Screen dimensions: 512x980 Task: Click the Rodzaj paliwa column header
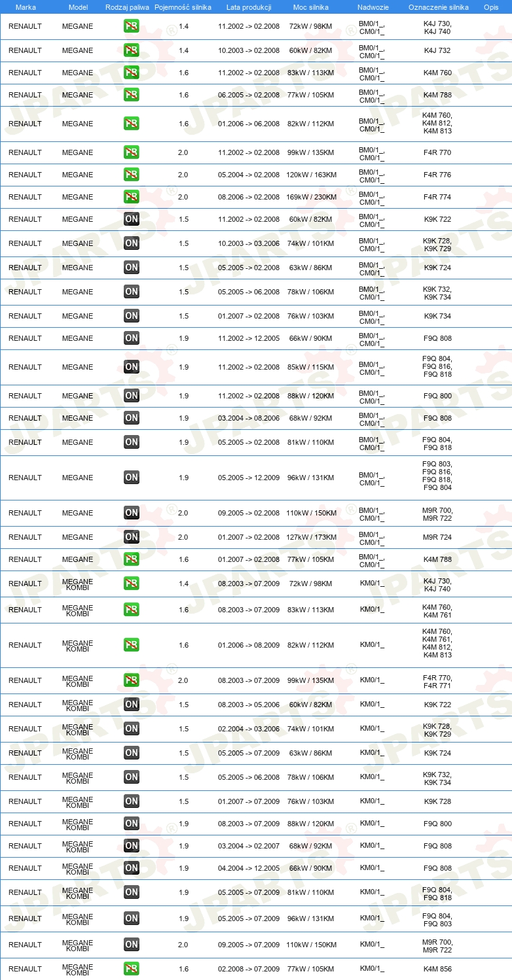(128, 7)
